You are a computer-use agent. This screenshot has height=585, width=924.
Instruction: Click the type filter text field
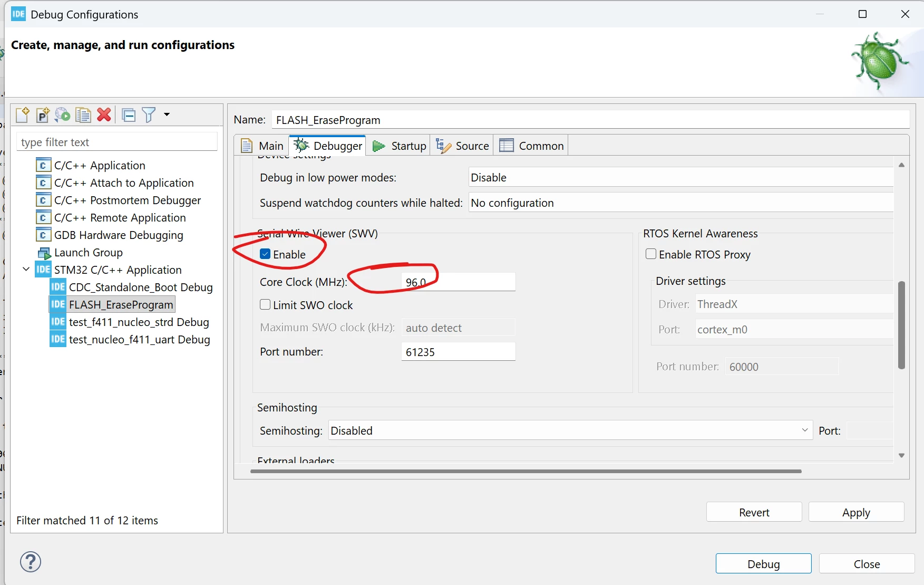pos(117,142)
